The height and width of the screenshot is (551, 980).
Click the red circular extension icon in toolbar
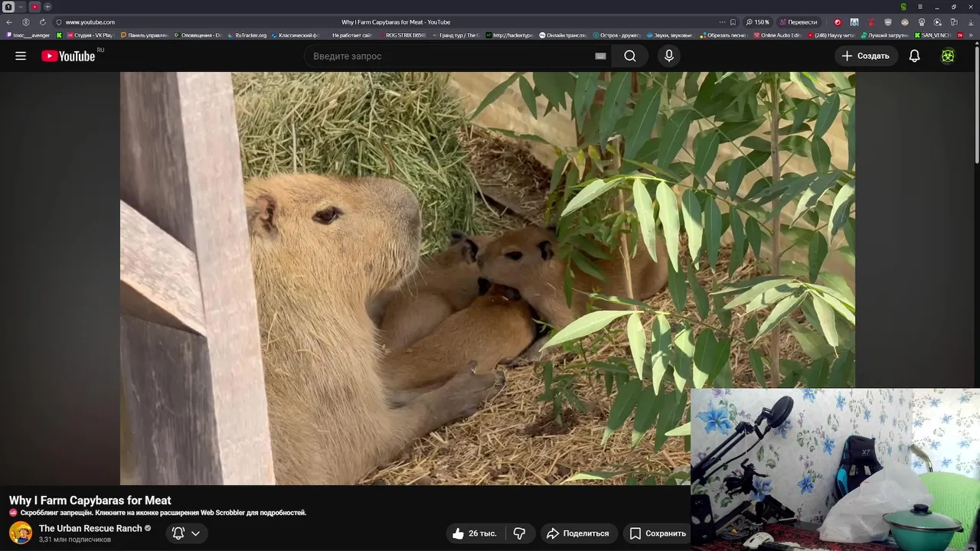(x=838, y=22)
